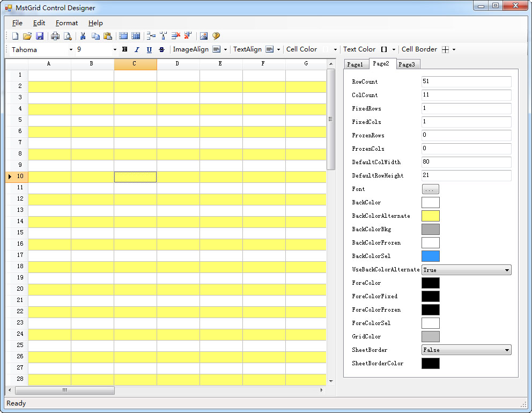532x413 pixels.
Task: Click the Help question mark icon
Action: 216,36
